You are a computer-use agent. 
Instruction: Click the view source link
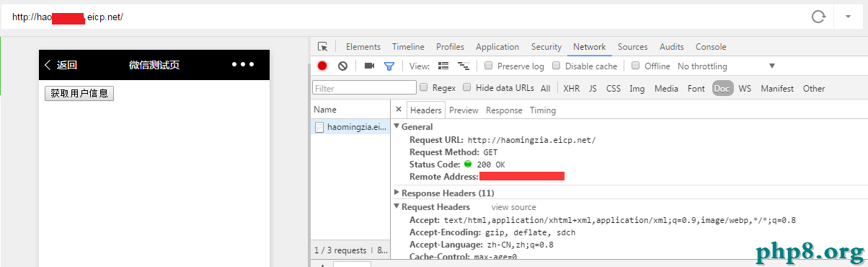tap(514, 207)
